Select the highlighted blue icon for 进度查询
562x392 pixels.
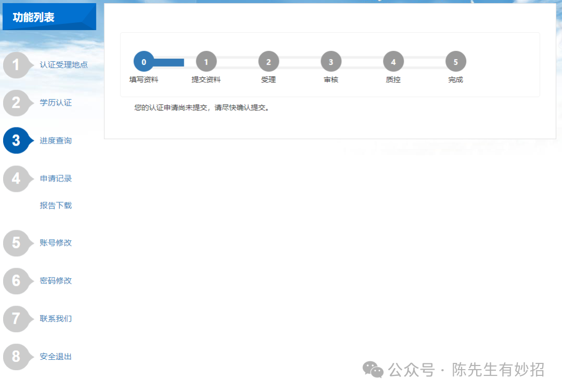coord(17,140)
